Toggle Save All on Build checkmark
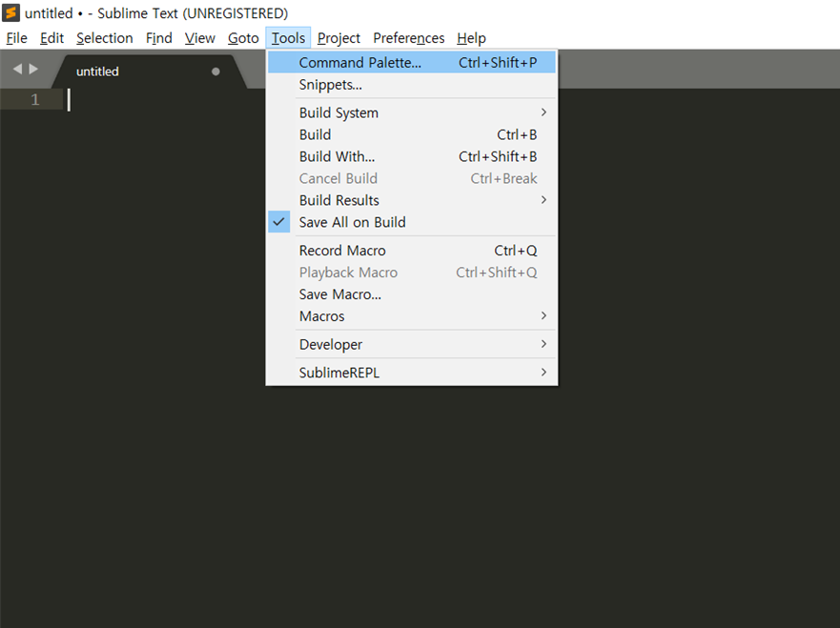The height and width of the screenshot is (628, 840). tap(278, 222)
